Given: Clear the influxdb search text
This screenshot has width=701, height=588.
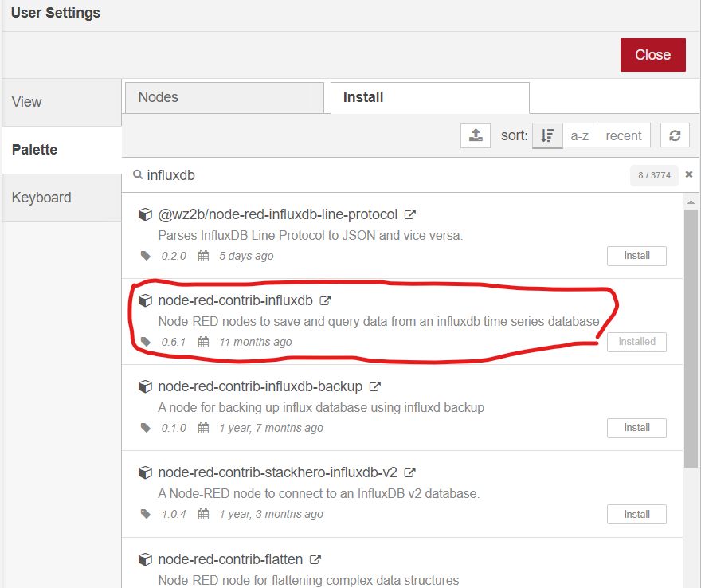Looking at the screenshot, I should point(689,174).
